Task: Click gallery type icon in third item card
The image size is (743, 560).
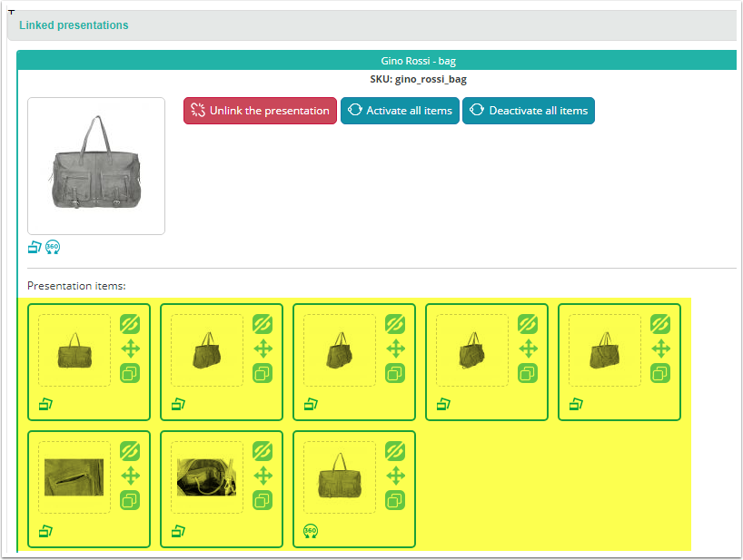Action: (311, 404)
